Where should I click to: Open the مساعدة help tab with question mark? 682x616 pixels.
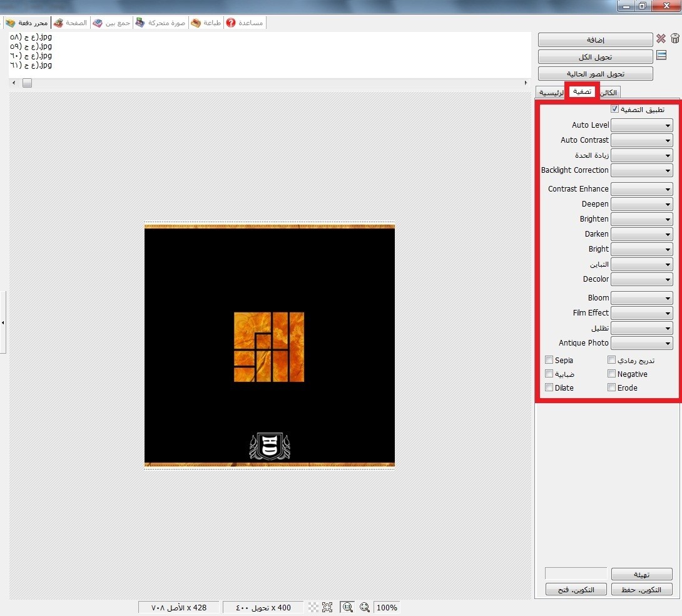pyautogui.click(x=245, y=23)
